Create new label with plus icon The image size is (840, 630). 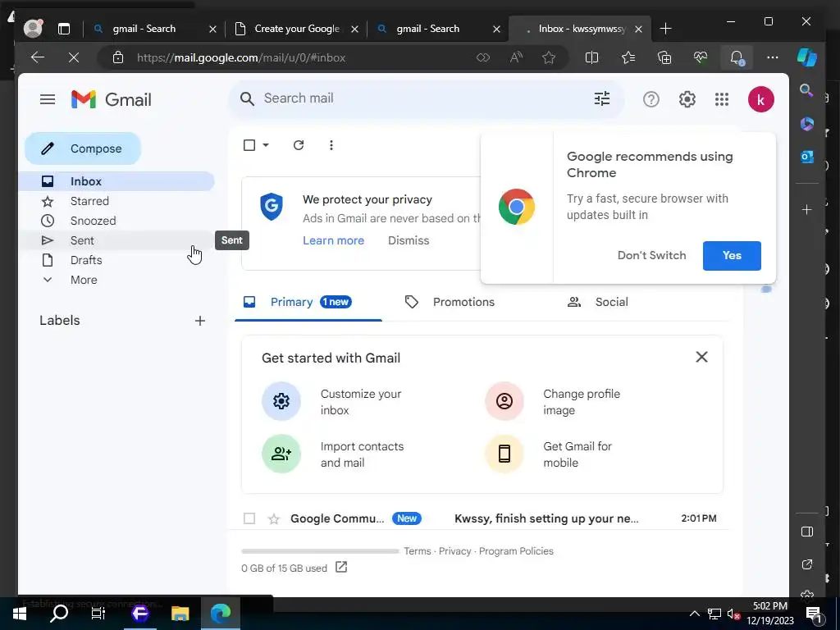[x=200, y=321]
